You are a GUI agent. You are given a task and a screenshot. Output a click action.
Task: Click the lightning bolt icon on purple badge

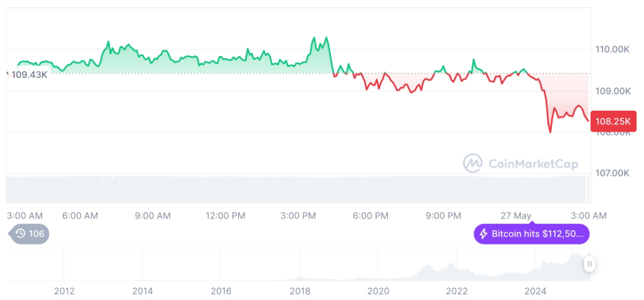click(x=484, y=234)
